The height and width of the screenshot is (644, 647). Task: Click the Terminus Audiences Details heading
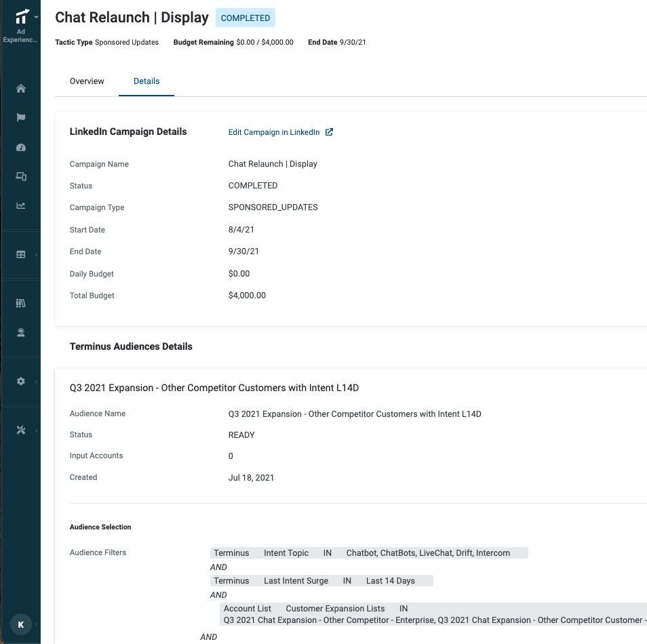coord(131,346)
